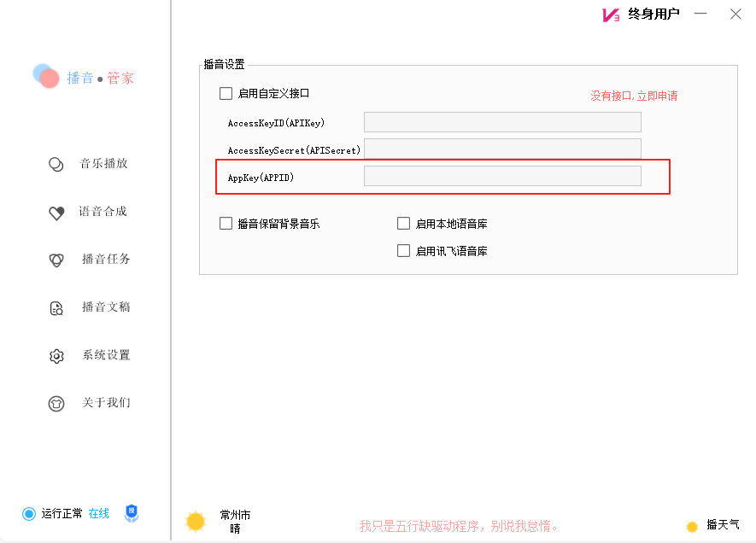Enable 启用讯飞语音库 checkbox
756x543 pixels.
tap(403, 250)
